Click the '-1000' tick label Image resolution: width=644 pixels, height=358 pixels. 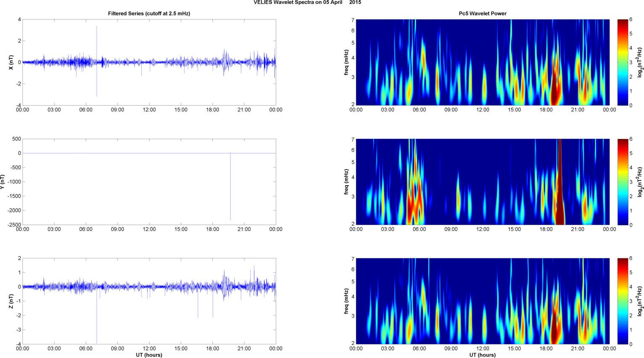click(14, 182)
